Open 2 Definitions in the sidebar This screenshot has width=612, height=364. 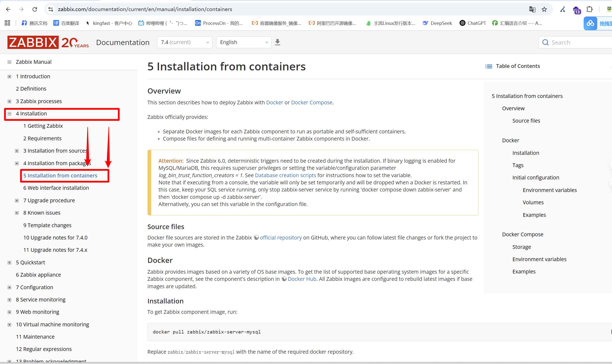[31, 89]
